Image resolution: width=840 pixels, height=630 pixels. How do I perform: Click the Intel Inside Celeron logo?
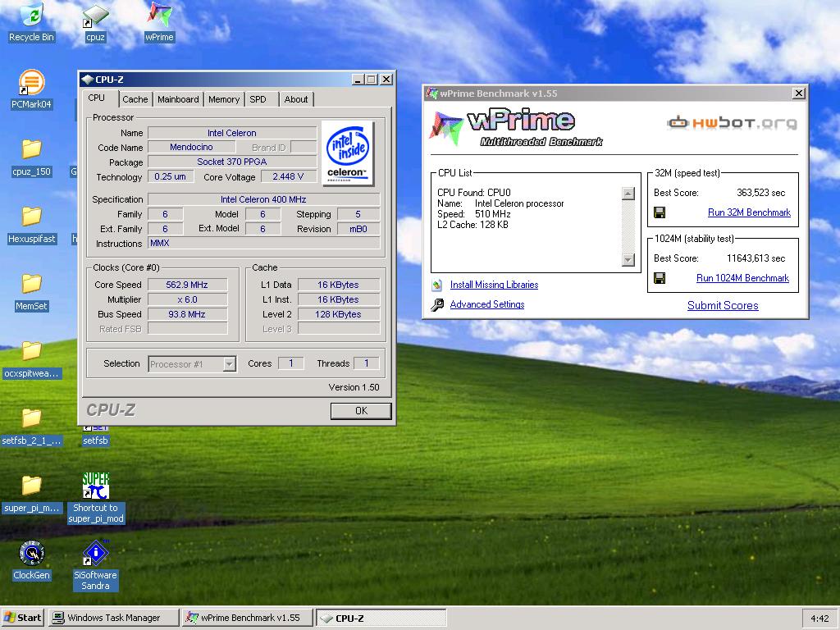coord(347,153)
